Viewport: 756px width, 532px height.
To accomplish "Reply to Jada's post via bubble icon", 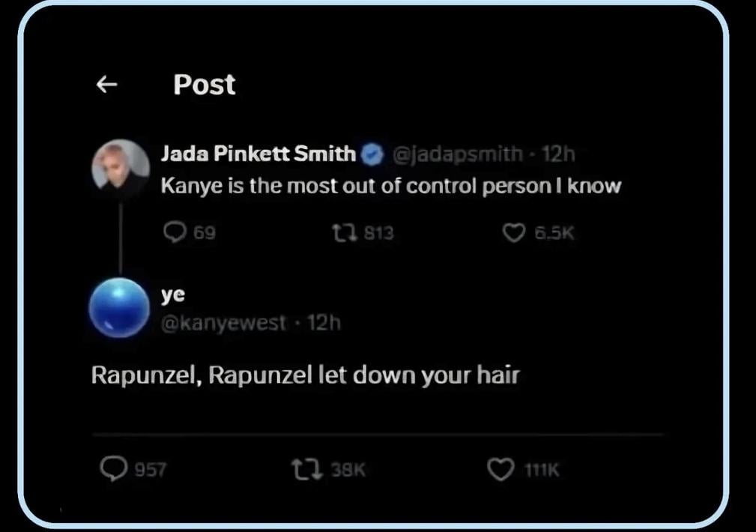I will (174, 233).
